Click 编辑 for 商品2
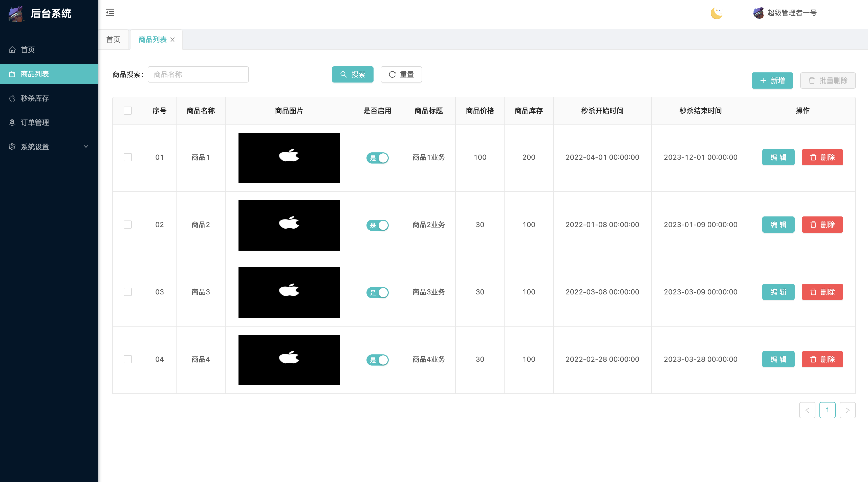868x482 pixels. tap(778, 225)
